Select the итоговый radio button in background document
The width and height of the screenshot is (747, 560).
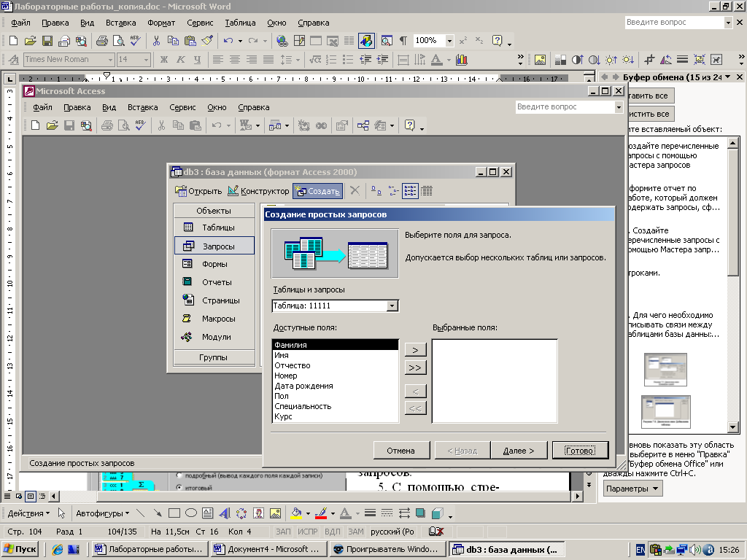[x=179, y=487]
